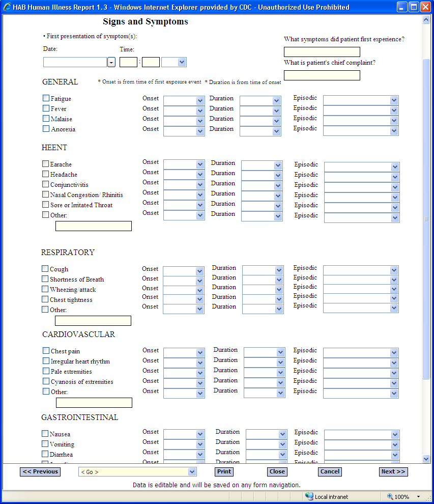The image size is (434, 504).
Task: Click the zoom magnifier icon showing 100%
Action: coord(390,496)
